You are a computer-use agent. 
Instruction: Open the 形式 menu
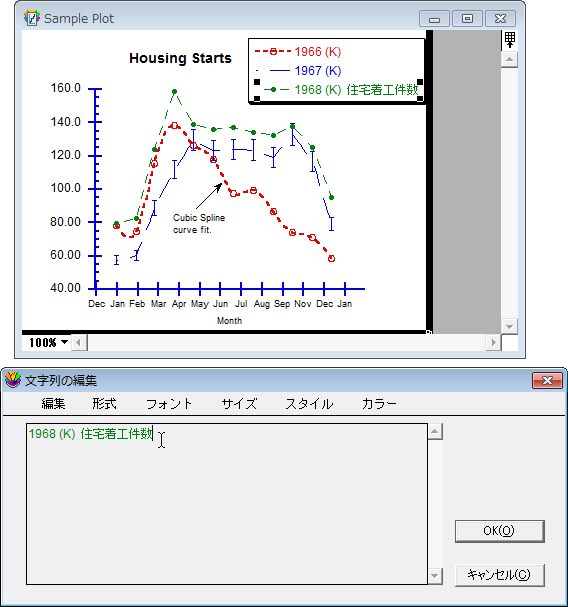pos(104,404)
